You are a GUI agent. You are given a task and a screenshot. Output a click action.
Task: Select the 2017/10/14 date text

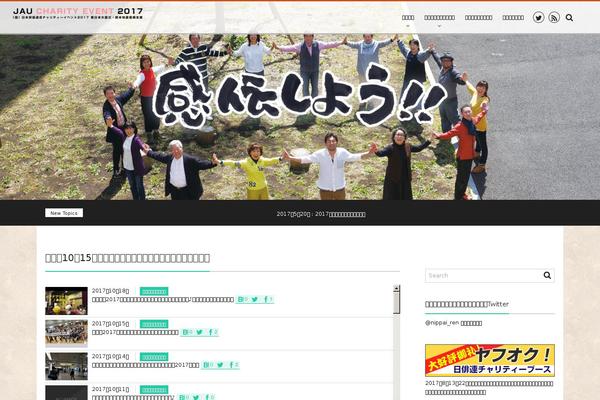111,356
